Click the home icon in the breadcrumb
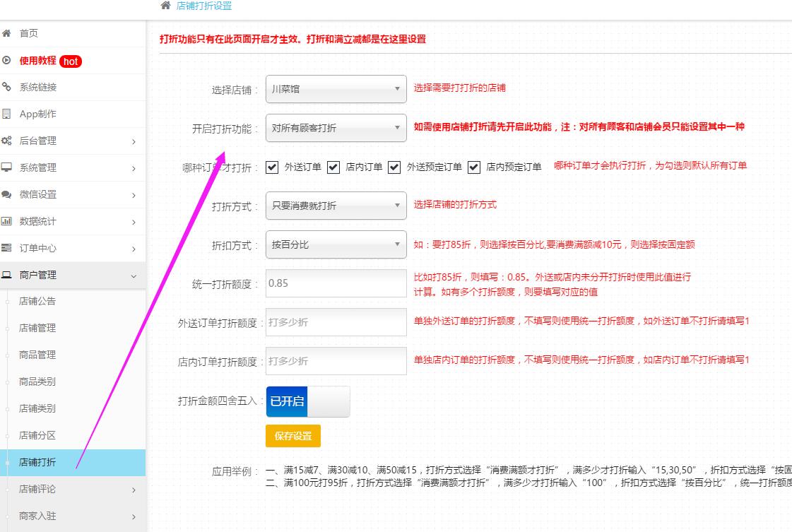The height and width of the screenshot is (532, 792). tap(165, 6)
